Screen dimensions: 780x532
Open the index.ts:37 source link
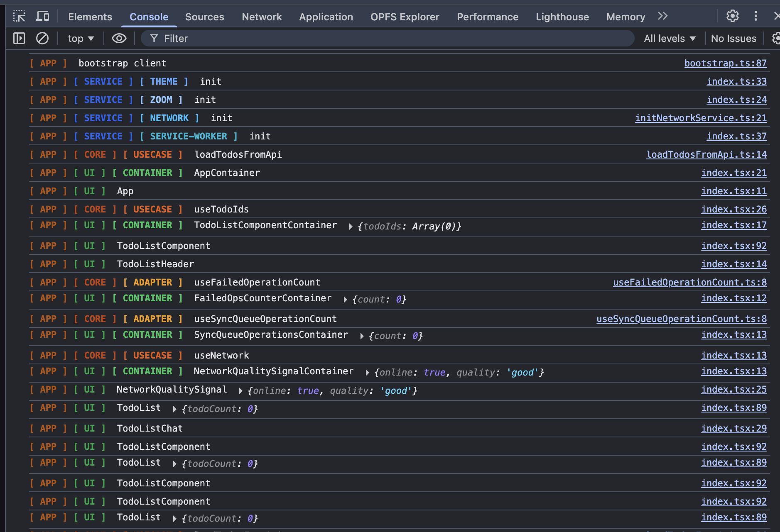coord(736,136)
